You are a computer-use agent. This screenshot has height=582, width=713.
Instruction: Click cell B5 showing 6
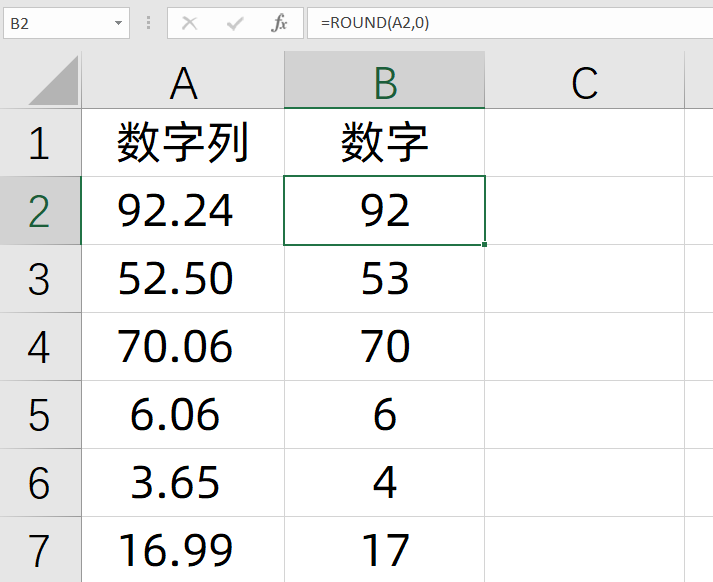[x=385, y=415]
